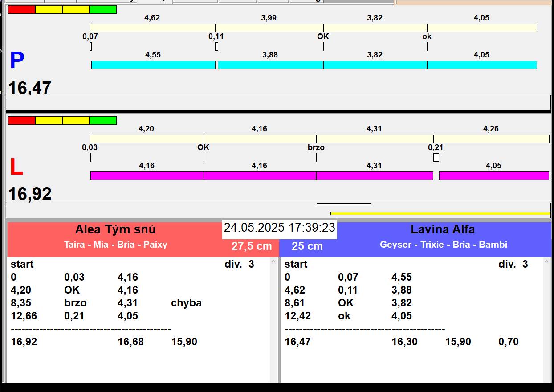Screen dimensions: 554x392
Task: Click the 8,35 cumulative time in Alea table
Action: click(21, 303)
